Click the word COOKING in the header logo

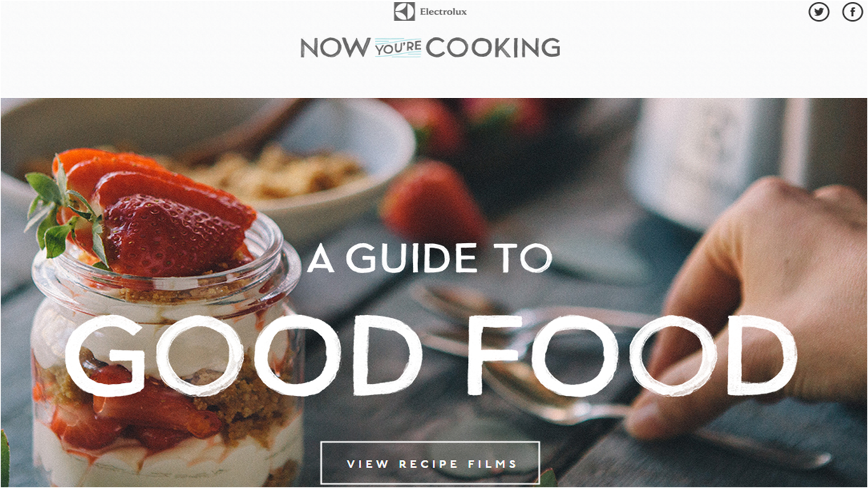[x=493, y=48]
